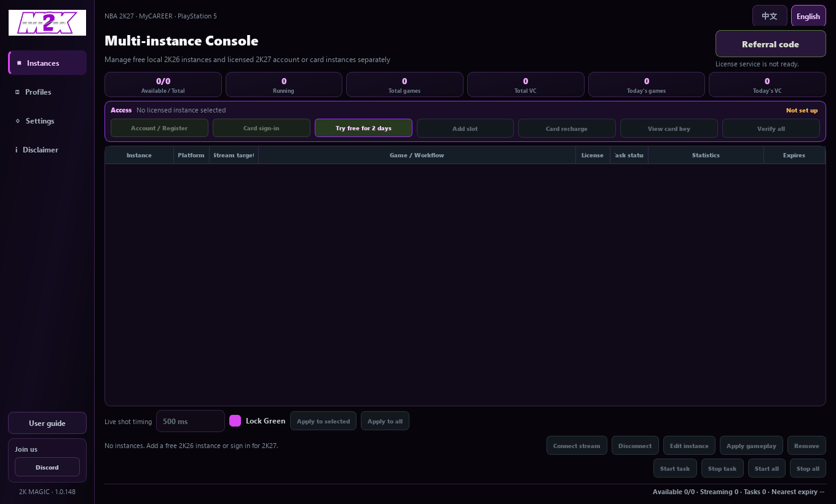Open the User guide
The image size is (836, 504).
point(47,423)
